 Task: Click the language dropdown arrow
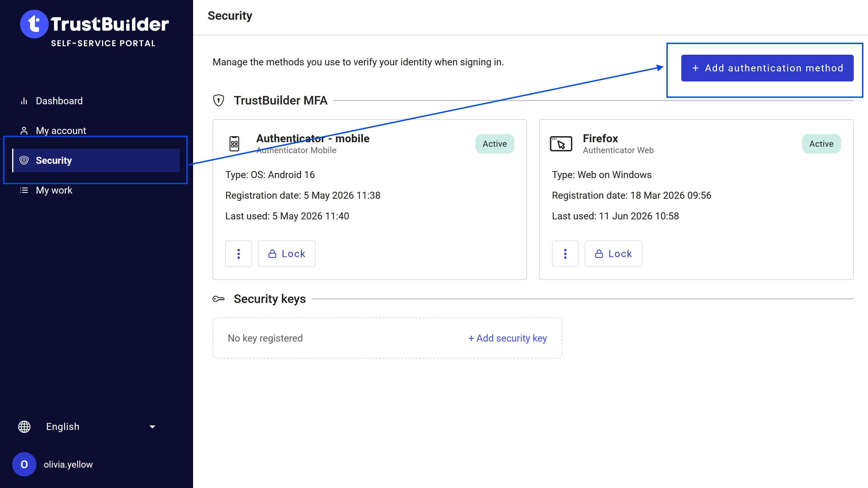[152, 427]
